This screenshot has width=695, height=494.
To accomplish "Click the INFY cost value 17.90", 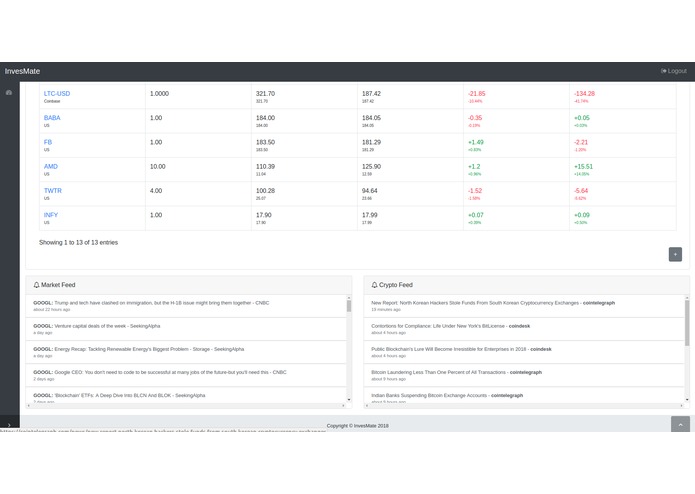I will (264, 215).
